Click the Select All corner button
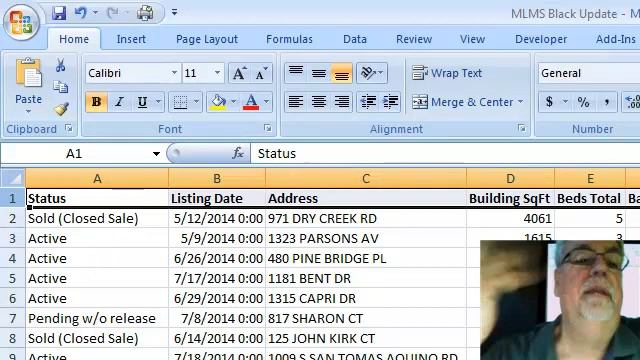Image resolution: width=640 pixels, height=360 pixels. [x=13, y=178]
